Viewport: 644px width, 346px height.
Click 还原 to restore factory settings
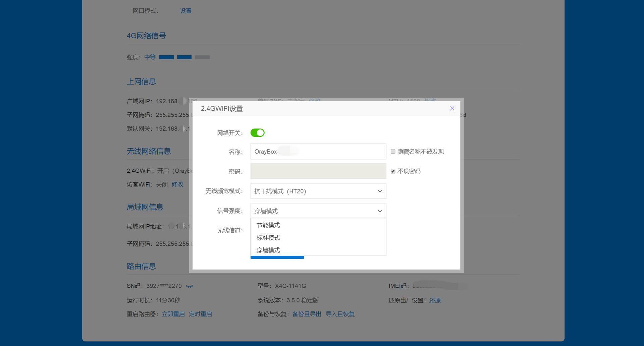pyautogui.click(x=435, y=300)
